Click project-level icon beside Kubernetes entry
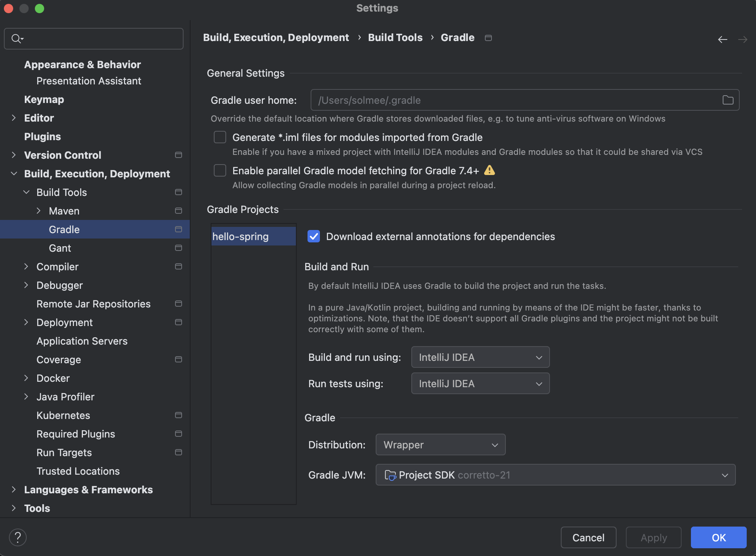 [178, 415]
